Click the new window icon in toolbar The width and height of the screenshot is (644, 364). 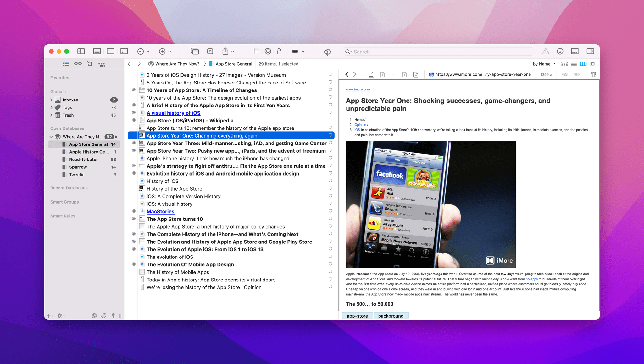pos(195,51)
